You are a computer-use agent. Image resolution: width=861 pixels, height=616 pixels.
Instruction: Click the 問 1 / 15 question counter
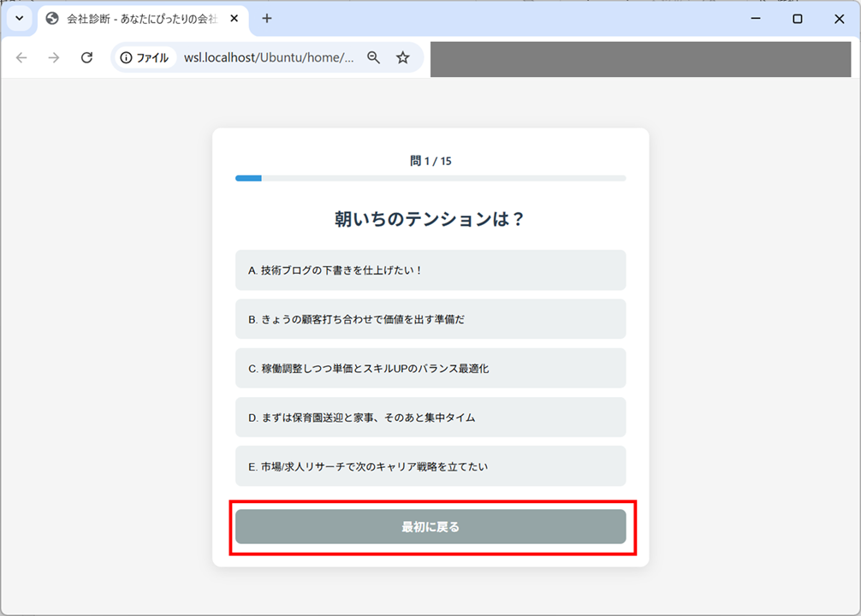pyautogui.click(x=430, y=160)
